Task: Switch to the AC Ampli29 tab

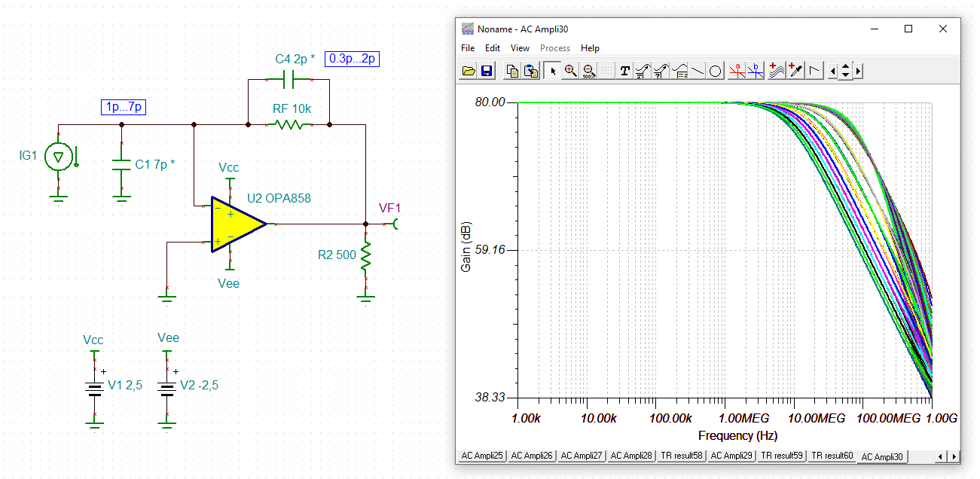Action: click(x=731, y=456)
